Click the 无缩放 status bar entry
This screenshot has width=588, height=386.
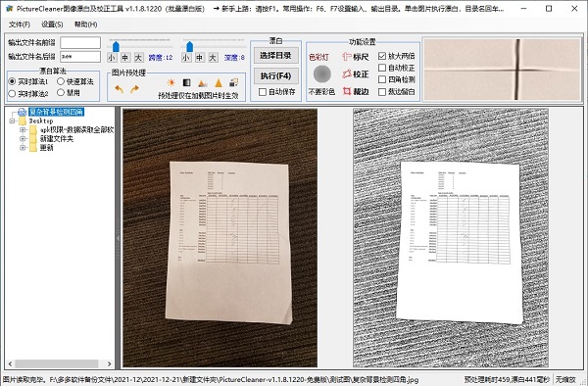point(566,379)
